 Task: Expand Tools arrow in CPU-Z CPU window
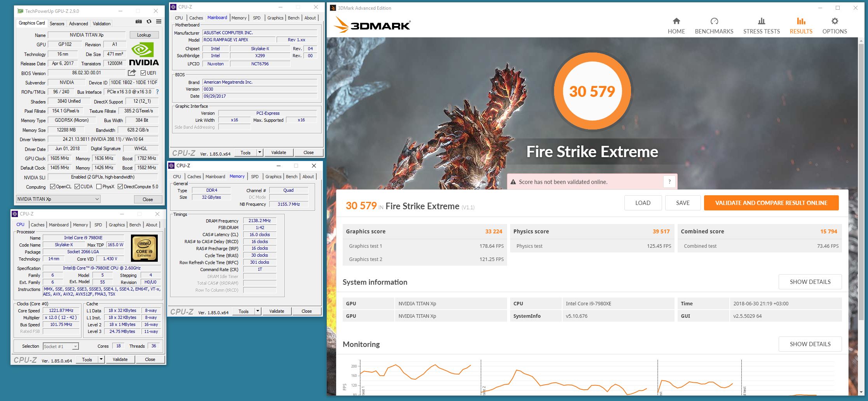click(x=101, y=359)
